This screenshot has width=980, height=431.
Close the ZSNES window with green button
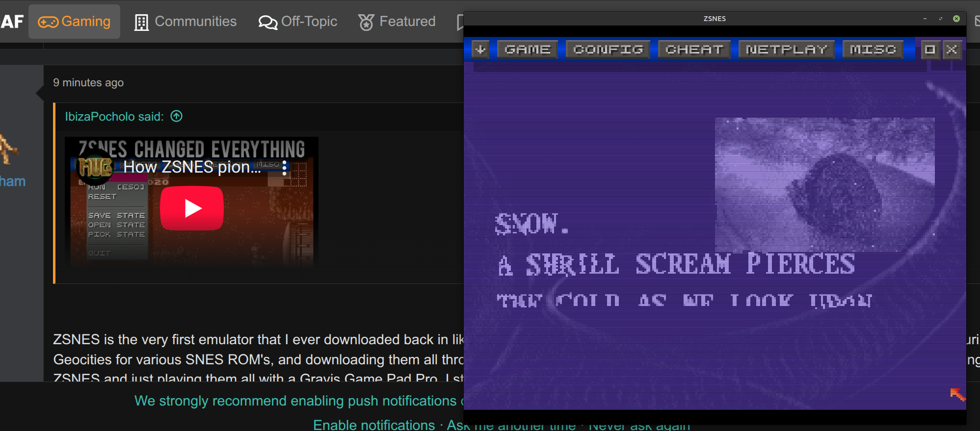click(956, 19)
